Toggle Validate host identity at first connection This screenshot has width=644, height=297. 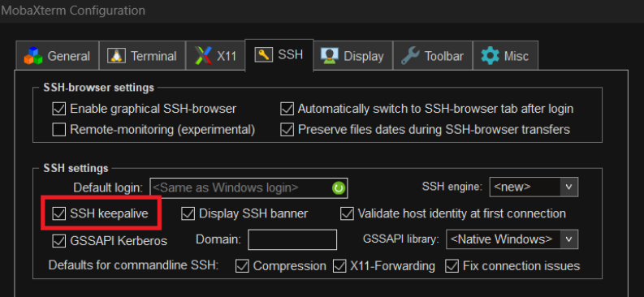[347, 213]
